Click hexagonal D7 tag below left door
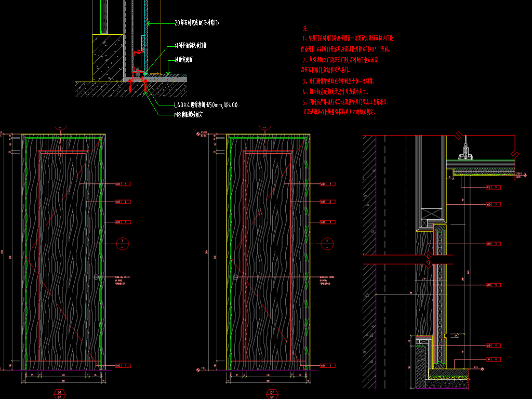The height and width of the screenshot is (399, 532). (x=59, y=393)
